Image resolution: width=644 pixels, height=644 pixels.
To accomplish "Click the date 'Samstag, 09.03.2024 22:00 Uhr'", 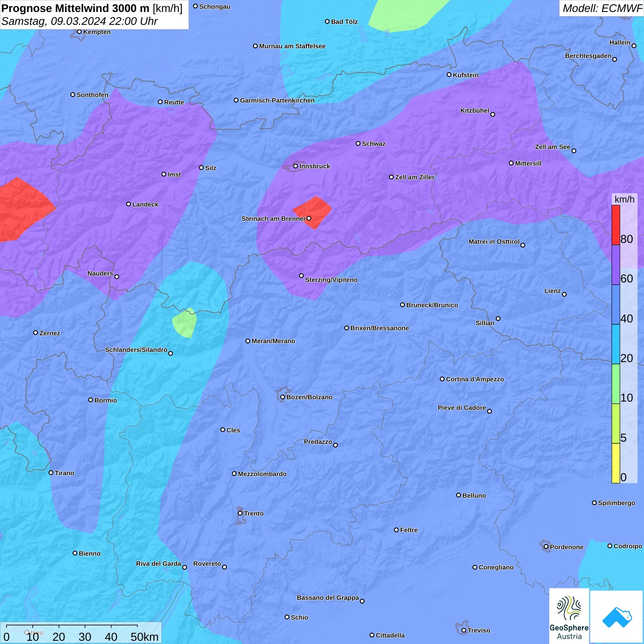I will [x=80, y=21].
